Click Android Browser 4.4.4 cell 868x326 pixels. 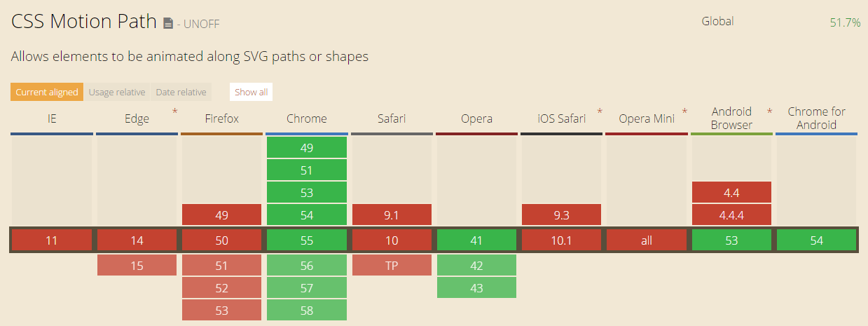(731, 215)
